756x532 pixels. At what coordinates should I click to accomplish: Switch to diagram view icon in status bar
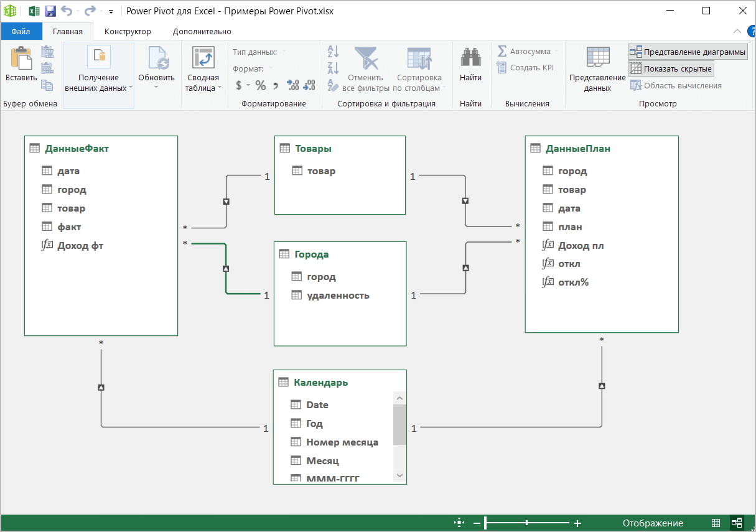point(737,523)
